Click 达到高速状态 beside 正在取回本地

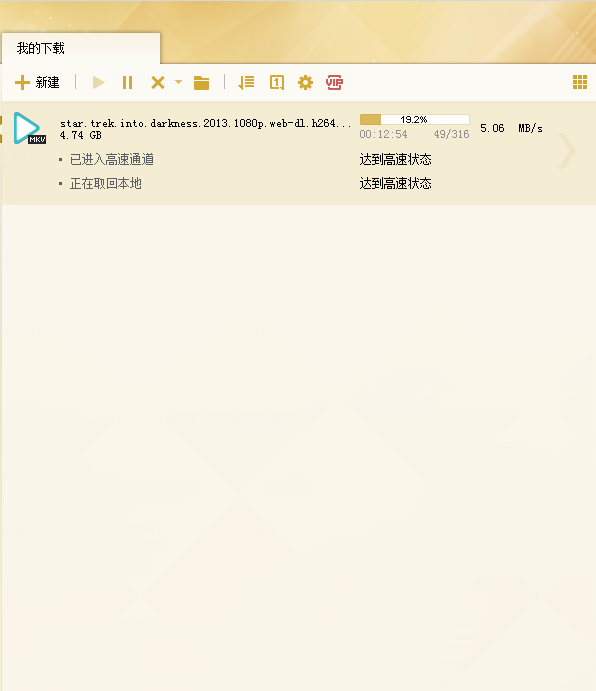[x=395, y=183]
